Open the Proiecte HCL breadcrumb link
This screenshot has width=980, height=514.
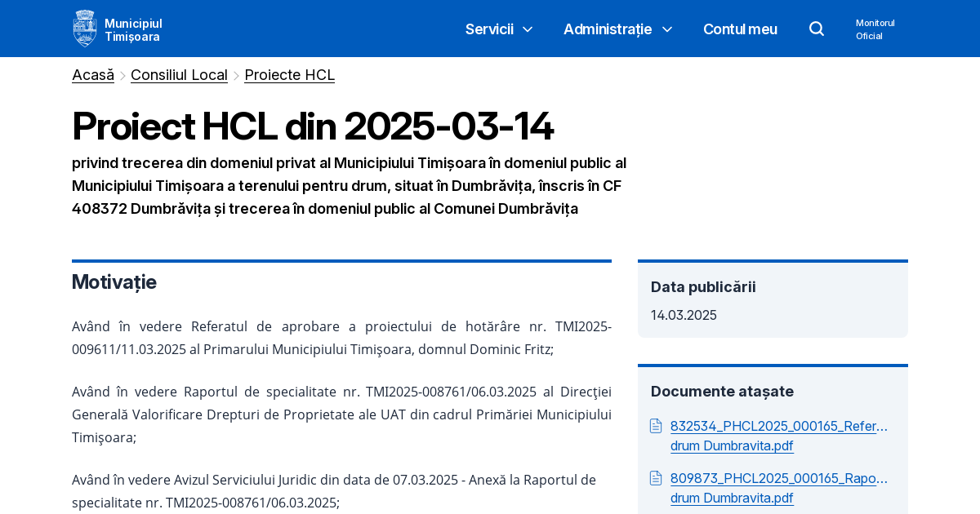(x=289, y=74)
